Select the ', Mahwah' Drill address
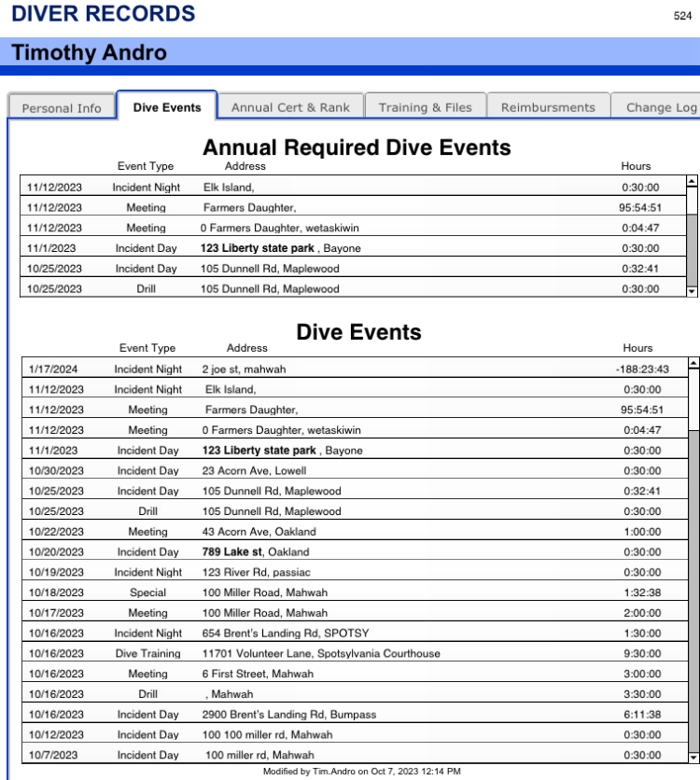 tap(230, 694)
